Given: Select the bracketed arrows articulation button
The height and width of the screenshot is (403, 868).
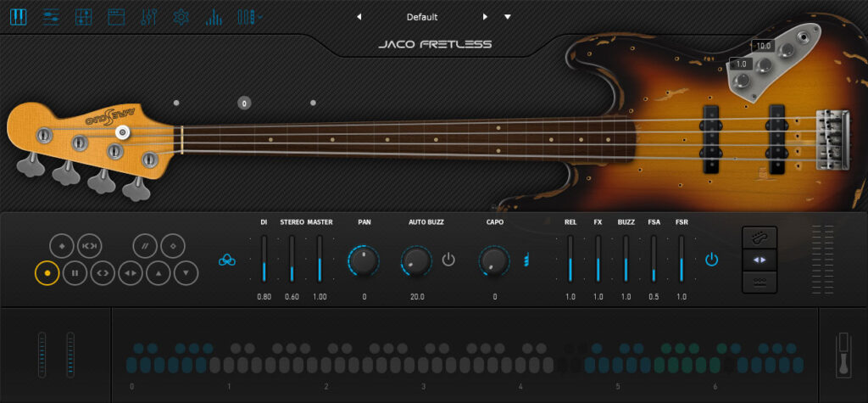Looking at the screenshot, I should (x=89, y=247).
